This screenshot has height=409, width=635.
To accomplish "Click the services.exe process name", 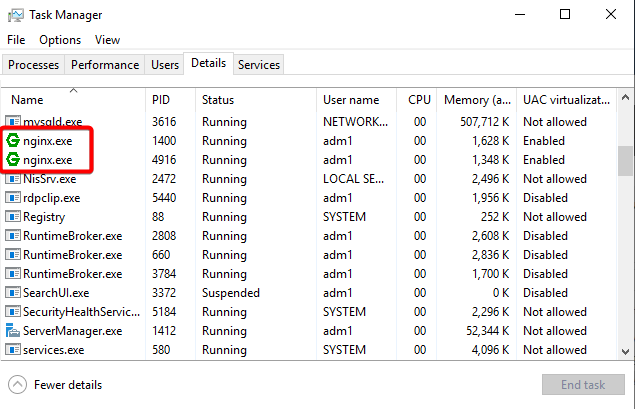I will [x=53, y=350].
